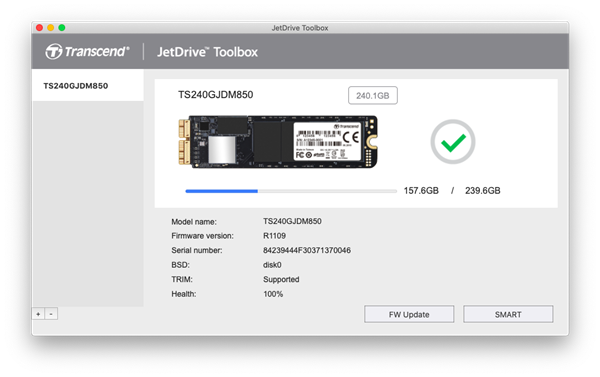Click the firmware version R1109
This screenshot has height=377, width=600.
pos(274,236)
